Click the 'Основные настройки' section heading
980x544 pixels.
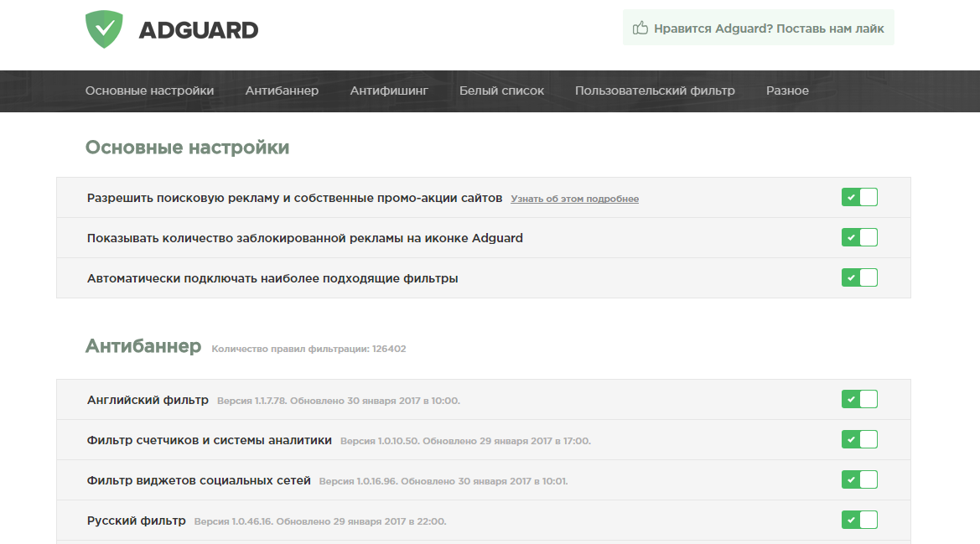coord(188,148)
